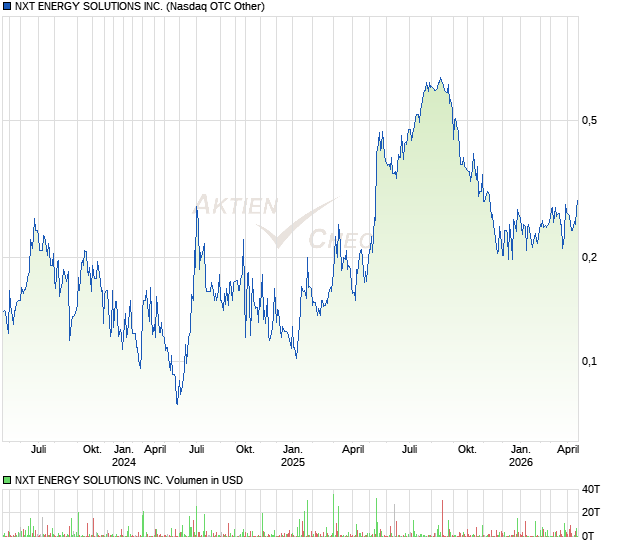Click the 20T volume axis label
Image resolution: width=620 pixels, height=546 pixels.
coord(591,512)
